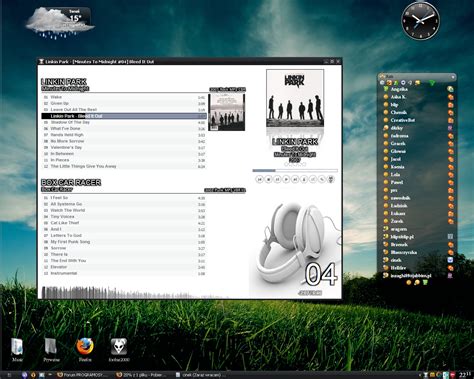The image size is (474, 379).
Task: Select track All Systems Go
Action: coord(124,204)
